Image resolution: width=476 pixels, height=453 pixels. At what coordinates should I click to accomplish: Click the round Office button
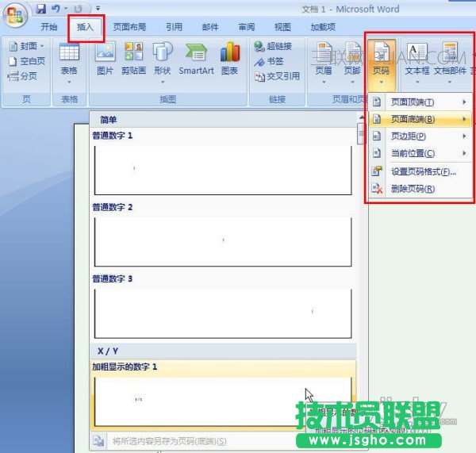pos(14,14)
